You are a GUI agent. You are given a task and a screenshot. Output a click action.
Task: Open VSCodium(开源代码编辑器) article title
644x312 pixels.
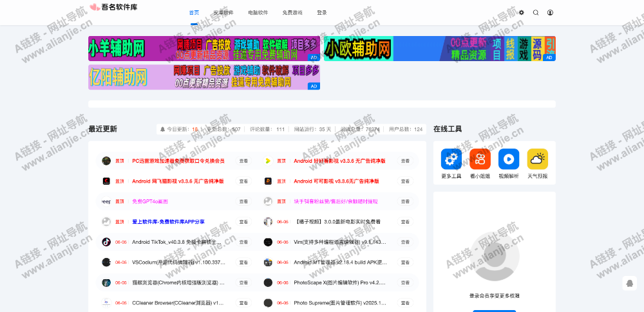pos(178,262)
